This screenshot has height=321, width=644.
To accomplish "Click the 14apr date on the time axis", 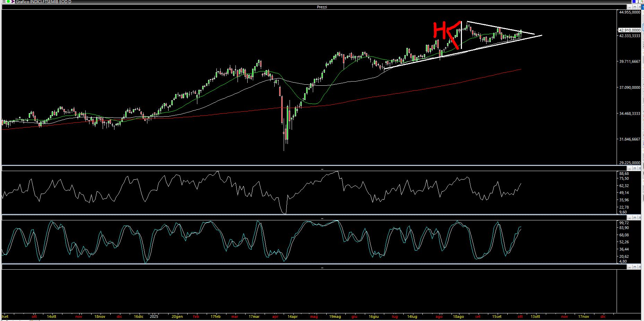I will [x=293, y=316].
